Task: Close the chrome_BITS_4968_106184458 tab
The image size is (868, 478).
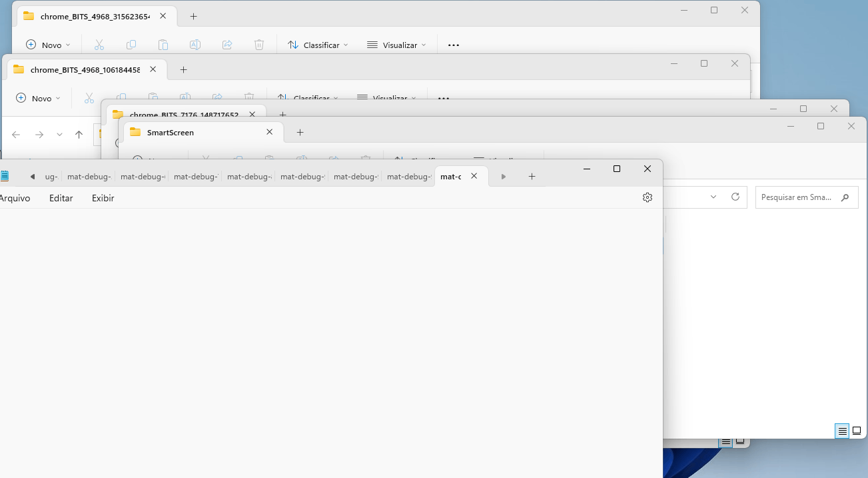Action: (153, 69)
